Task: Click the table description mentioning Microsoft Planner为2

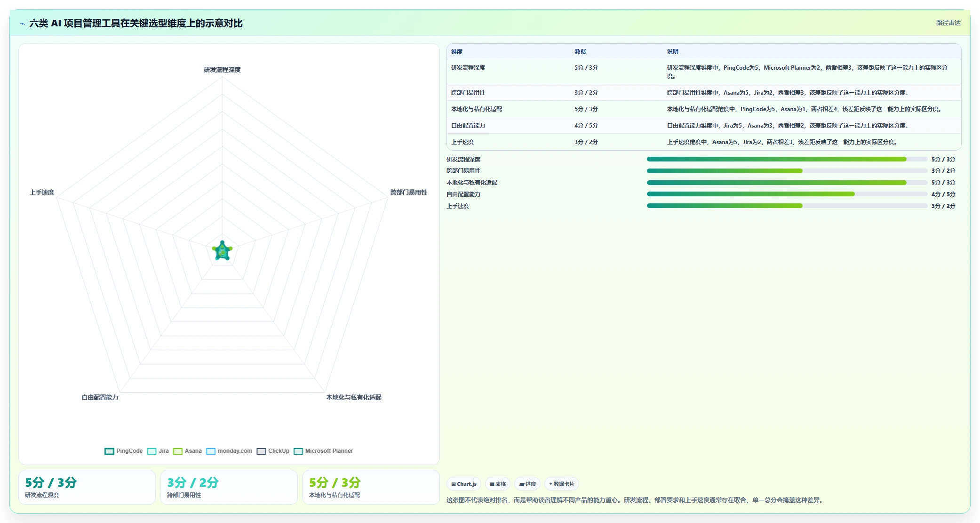Action: pos(807,72)
